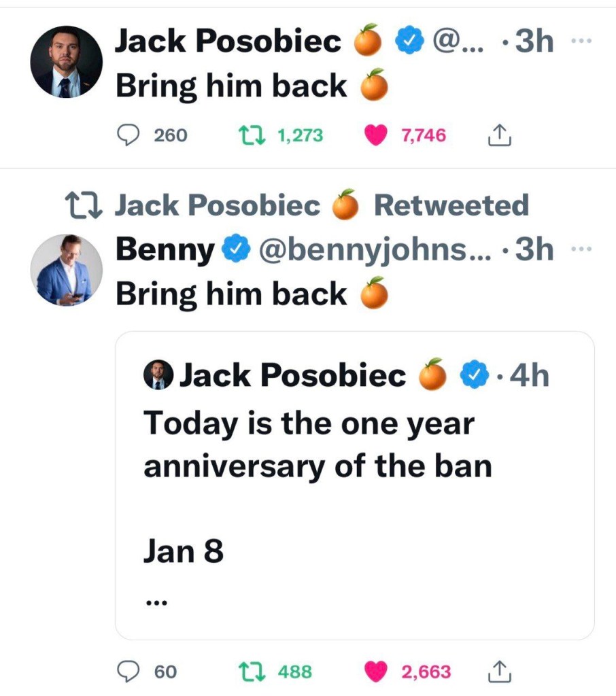Open the @bennyjohns... handle link

coord(375,249)
